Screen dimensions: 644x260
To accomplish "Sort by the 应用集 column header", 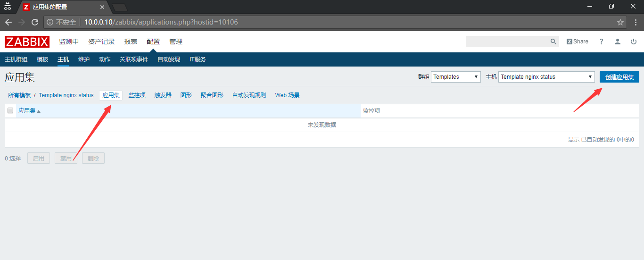I will pyautogui.click(x=29, y=111).
